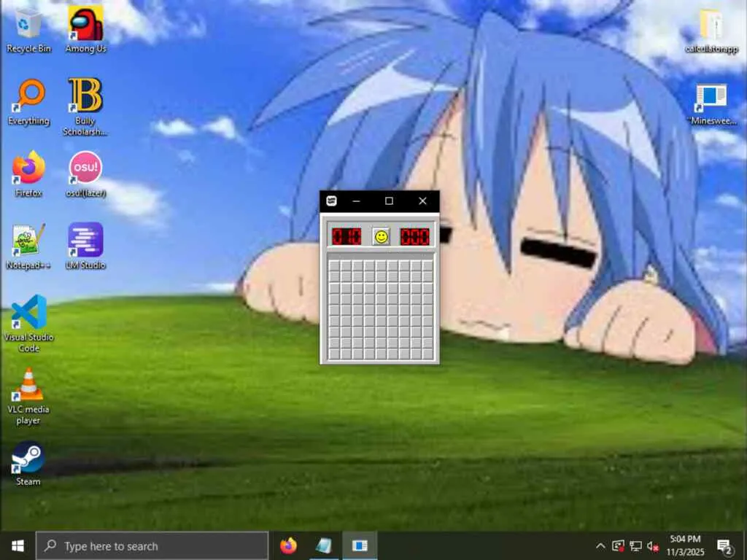747x560 pixels.
Task: Expand the hidden system tray icons
Action: (x=601, y=545)
